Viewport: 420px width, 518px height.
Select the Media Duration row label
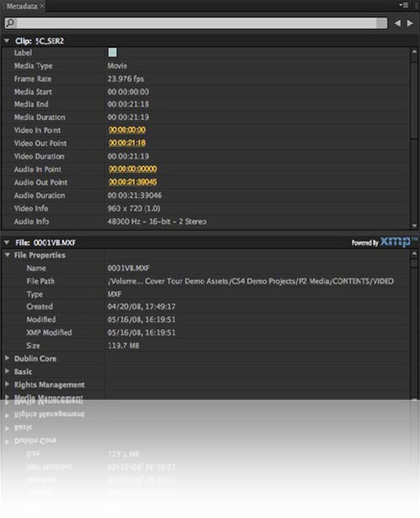coord(39,117)
